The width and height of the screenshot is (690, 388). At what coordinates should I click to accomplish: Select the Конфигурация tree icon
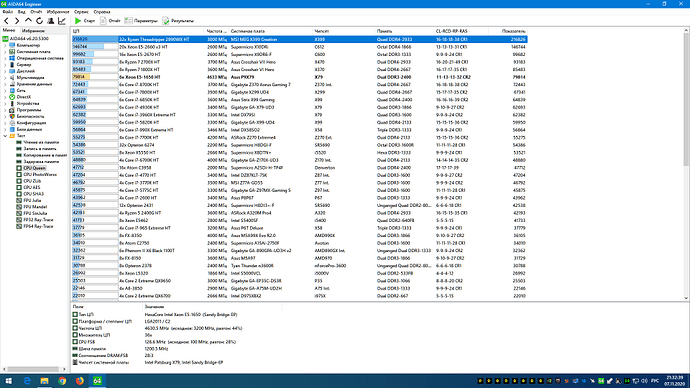tap(12, 123)
